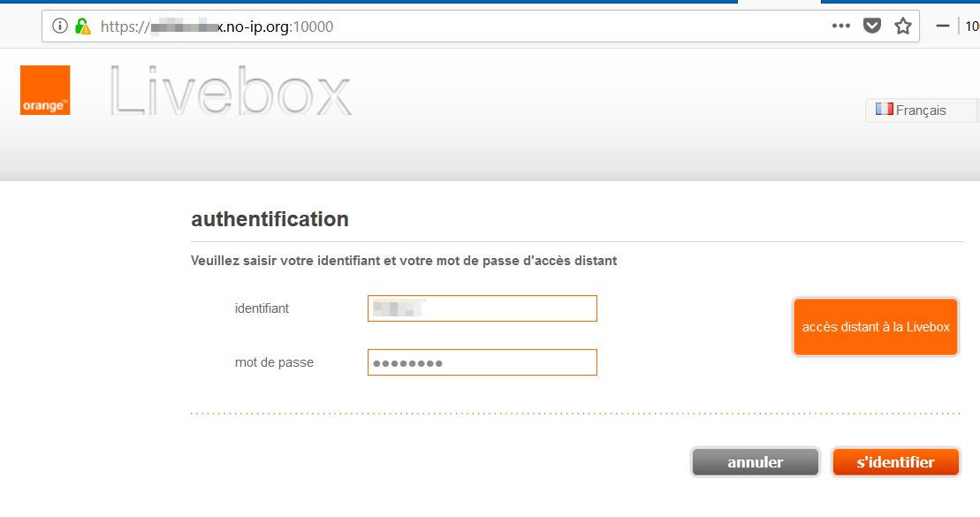The image size is (980, 517).
Task: Click the zoom out minus icon
Action: pyautogui.click(x=943, y=27)
